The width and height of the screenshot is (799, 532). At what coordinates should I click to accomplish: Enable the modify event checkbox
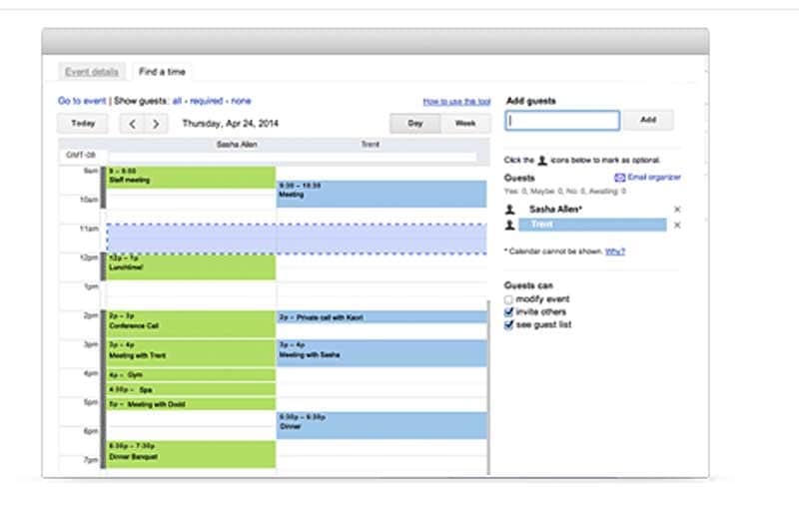click(x=509, y=299)
